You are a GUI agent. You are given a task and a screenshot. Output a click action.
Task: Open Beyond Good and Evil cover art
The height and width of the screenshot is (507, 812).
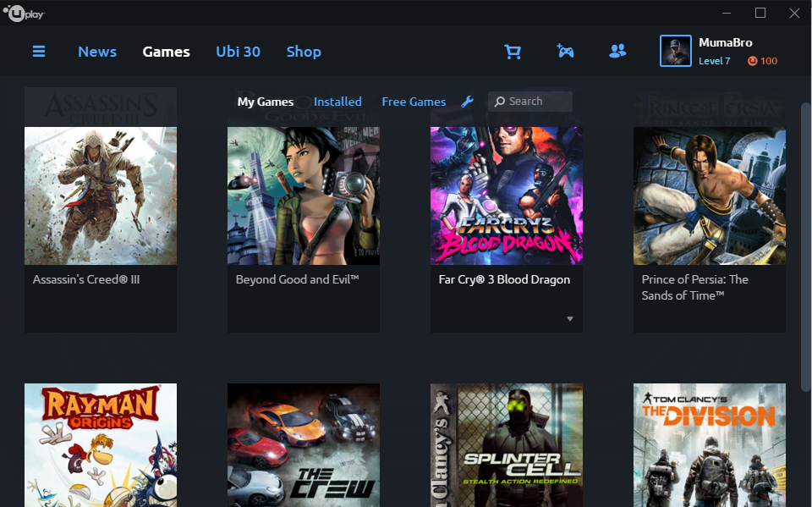coord(304,196)
